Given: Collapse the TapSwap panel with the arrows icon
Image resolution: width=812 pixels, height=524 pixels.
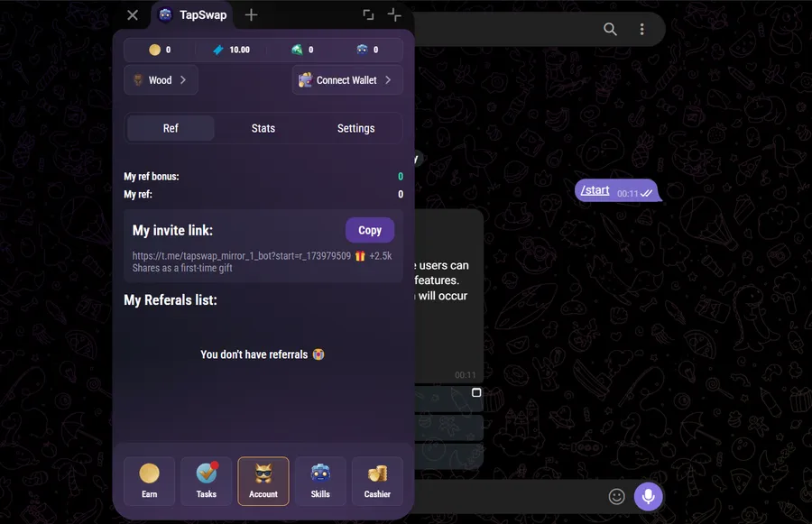Looking at the screenshot, I should tap(394, 15).
